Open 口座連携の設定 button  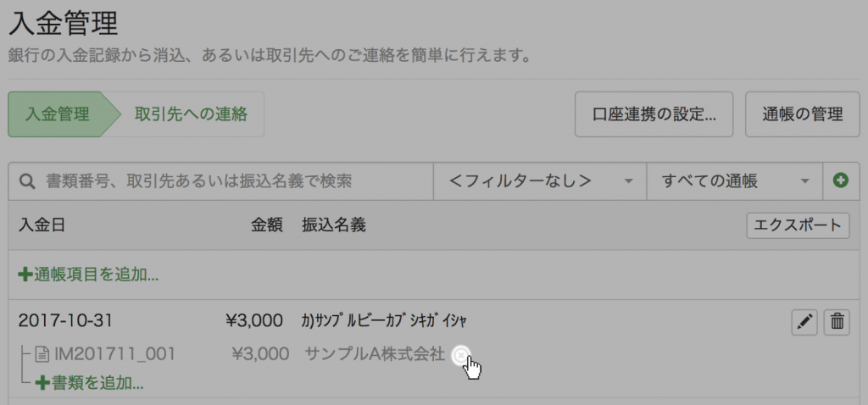click(654, 114)
